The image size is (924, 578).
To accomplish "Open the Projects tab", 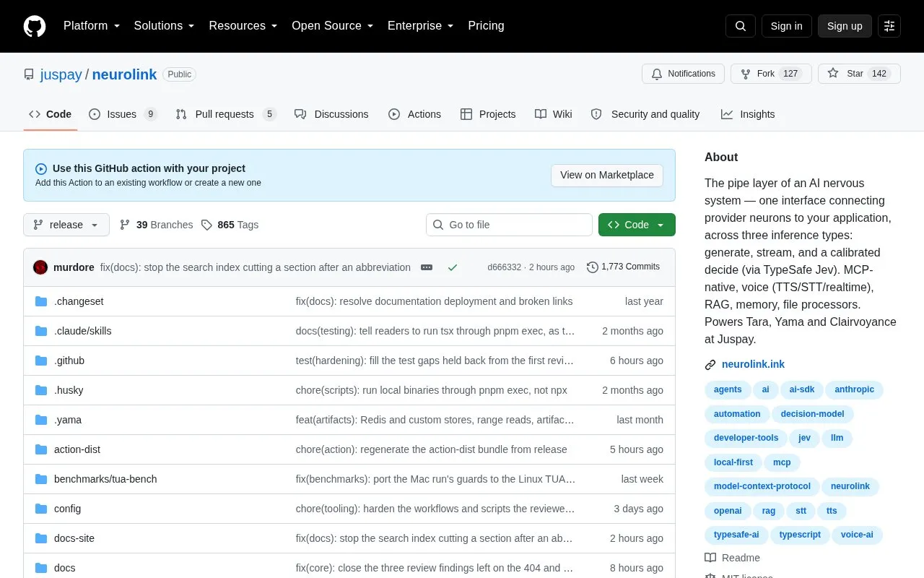I will (488, 114).
